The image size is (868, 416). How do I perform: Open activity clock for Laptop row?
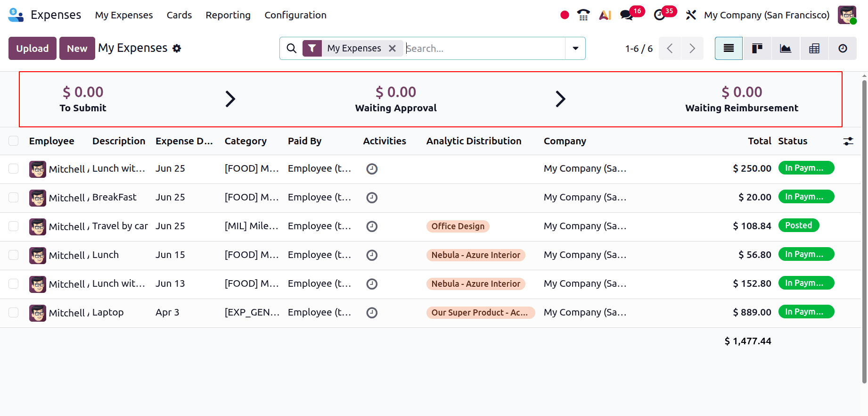click(x=372, y=313)
